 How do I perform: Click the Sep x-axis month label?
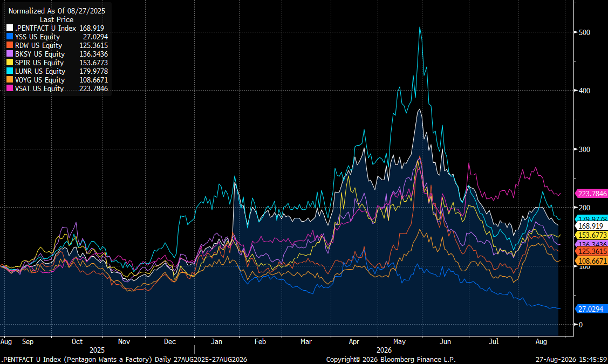coord(28,341)
